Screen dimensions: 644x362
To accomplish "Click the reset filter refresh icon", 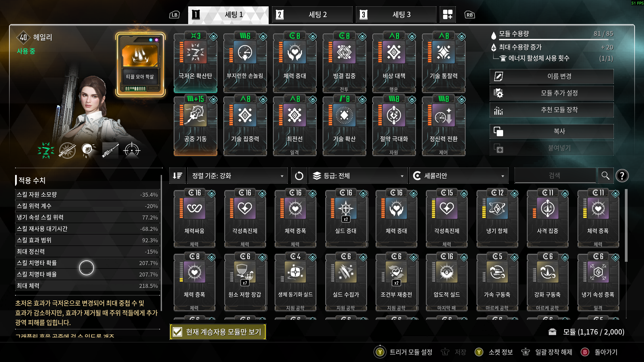I will tap(299, 176).
